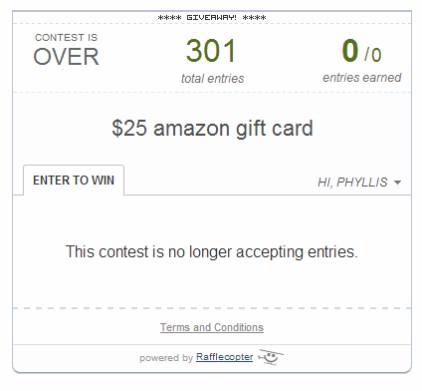The width and height of the screenshot is (422, 391).
Task: Click the 'entries earned' label
Action: (362, 78)
